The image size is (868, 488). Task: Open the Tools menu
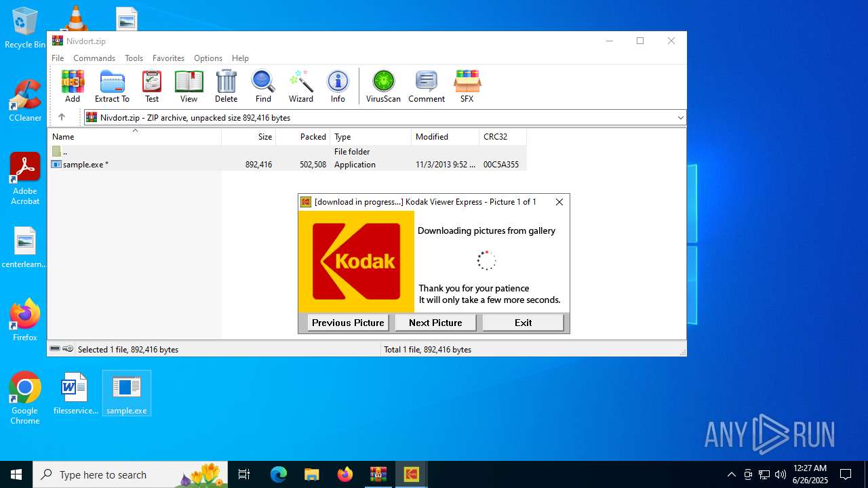pyautogui.click(x=134, y=58)
